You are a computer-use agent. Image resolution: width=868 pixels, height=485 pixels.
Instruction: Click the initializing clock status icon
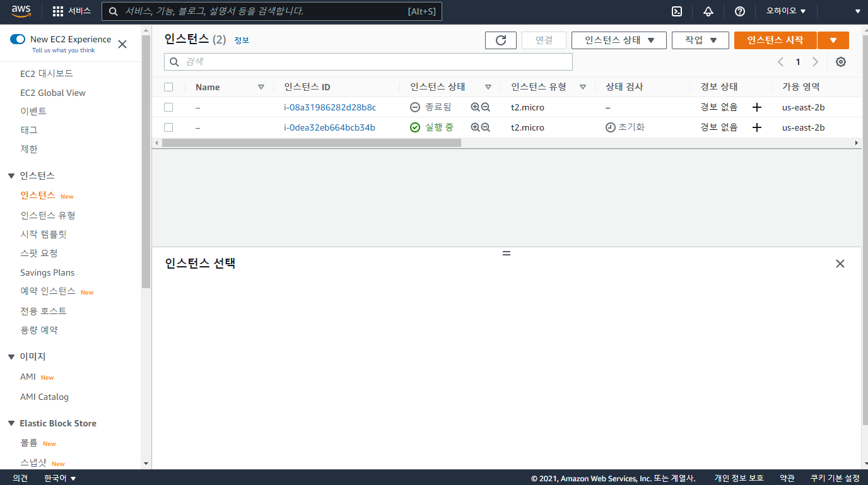point(610,127)
